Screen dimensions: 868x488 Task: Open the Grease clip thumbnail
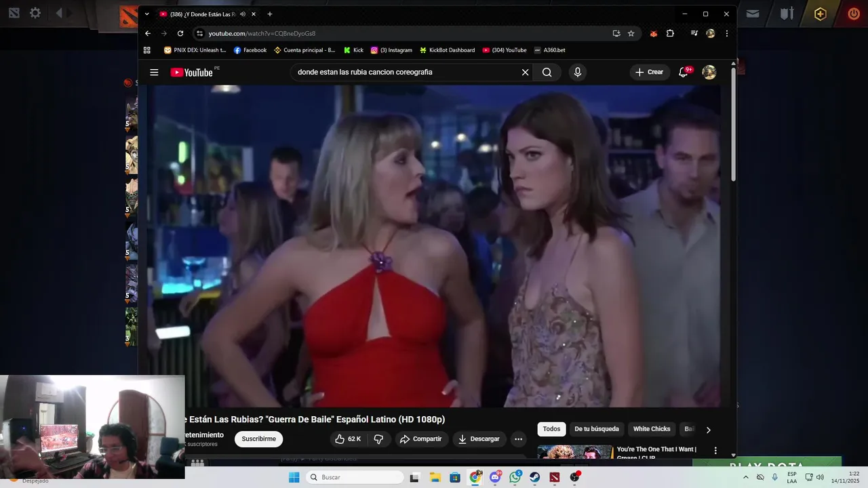[x=575, y=452]
